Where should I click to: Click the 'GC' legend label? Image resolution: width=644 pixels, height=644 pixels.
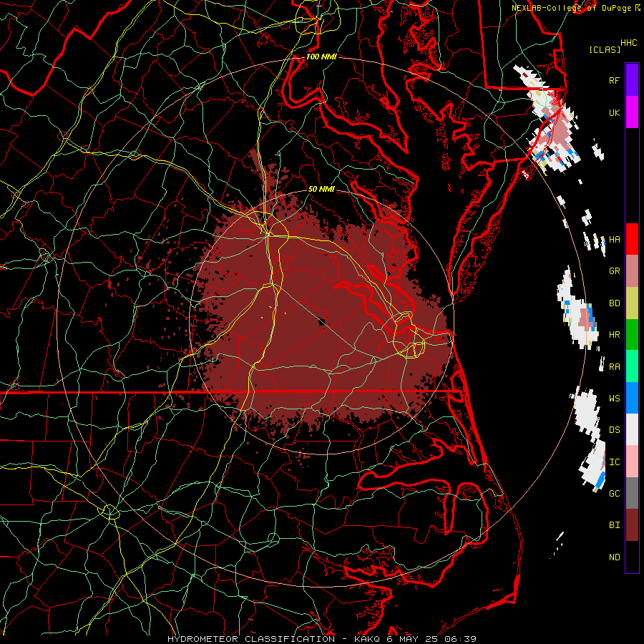[614, 494]
